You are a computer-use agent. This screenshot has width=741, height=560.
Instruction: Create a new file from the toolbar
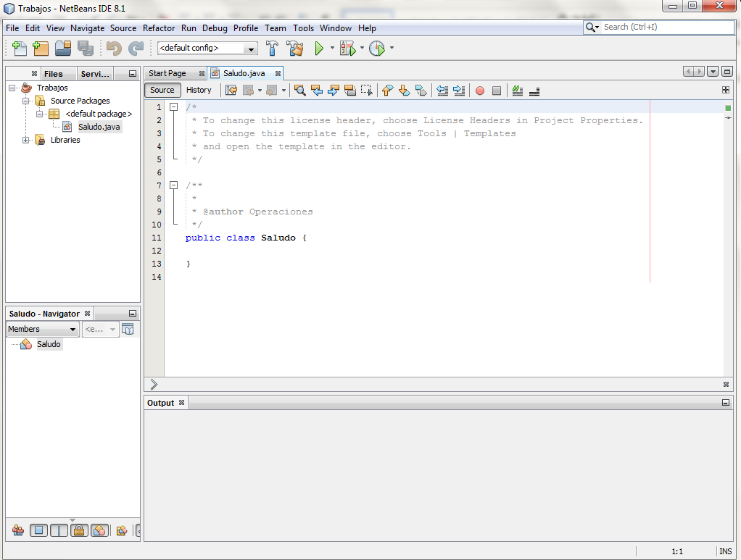[19, 48]
